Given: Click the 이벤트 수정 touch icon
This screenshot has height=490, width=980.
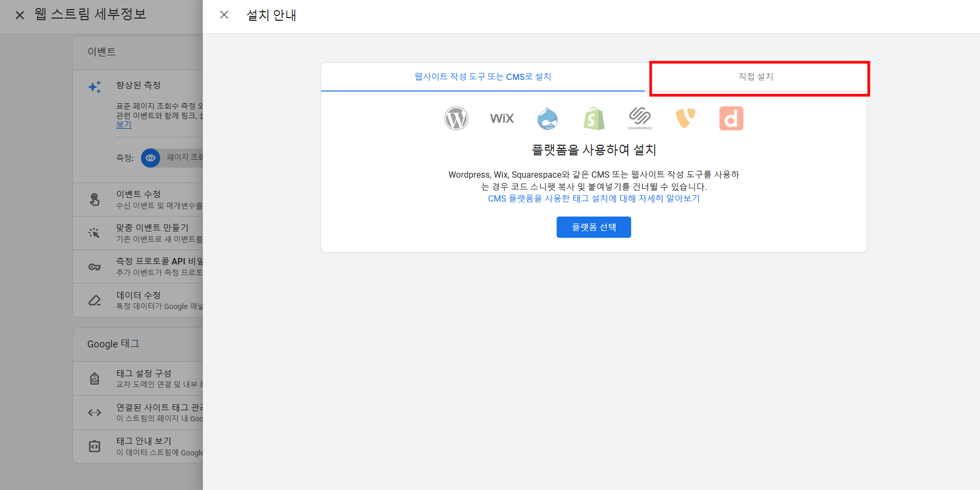Looking at the screenshot, I should coord(95,200).
